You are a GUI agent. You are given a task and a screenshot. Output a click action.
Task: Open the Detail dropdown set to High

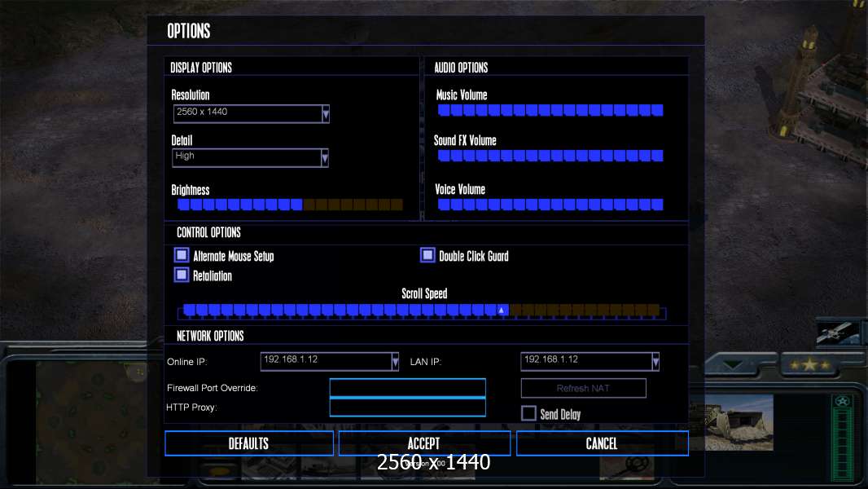250,158
